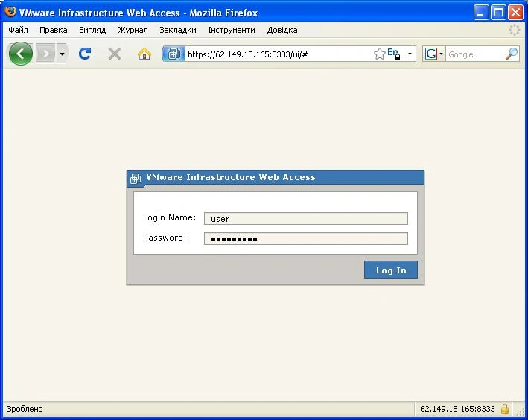Click the Зроблено status text
The height and width of the screenshot is (420, 528).
tap(25, 409)
